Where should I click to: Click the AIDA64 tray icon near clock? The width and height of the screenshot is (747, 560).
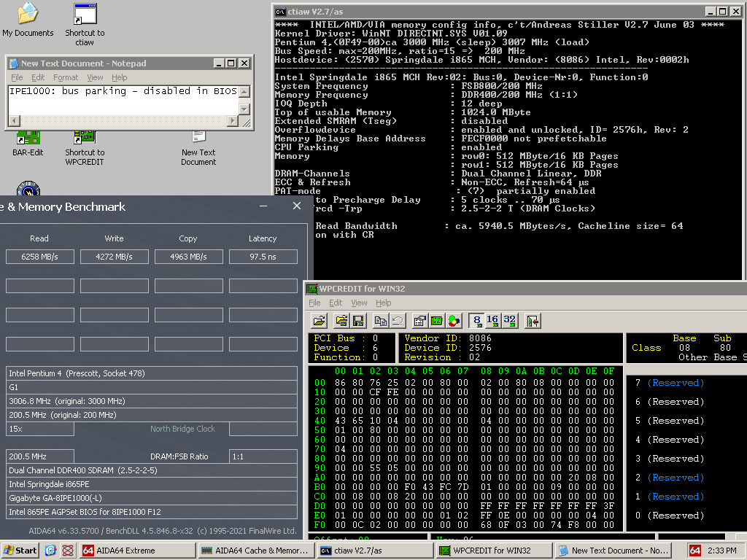(x=695, y=551)
